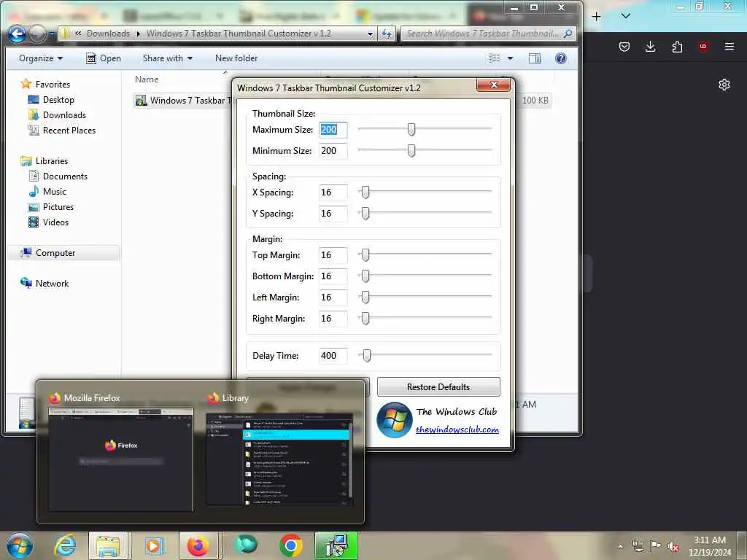This screenshot has width=747, height=560.
Task: Click the Delay Time value field
Action: tap(333, 356)
